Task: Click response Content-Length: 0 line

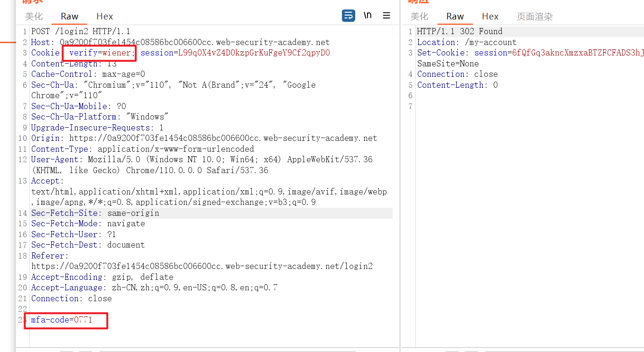Action: pyautogui.click(x=457, y=85)
